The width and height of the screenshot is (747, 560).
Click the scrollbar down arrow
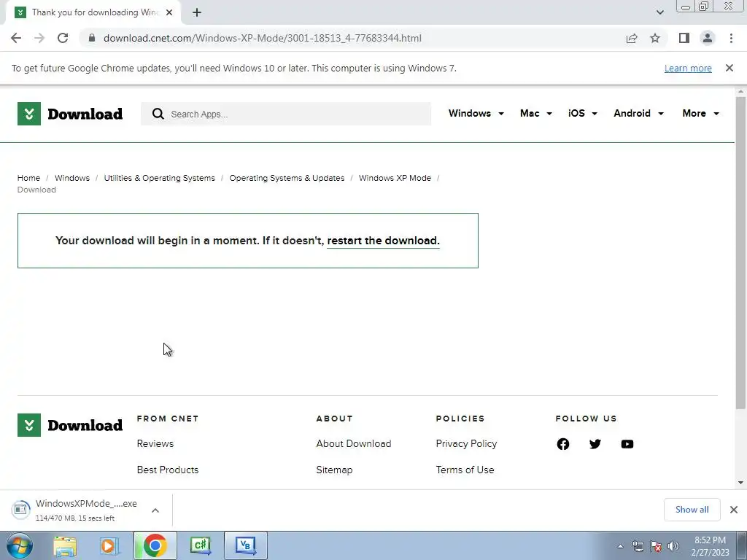[740, 483]
